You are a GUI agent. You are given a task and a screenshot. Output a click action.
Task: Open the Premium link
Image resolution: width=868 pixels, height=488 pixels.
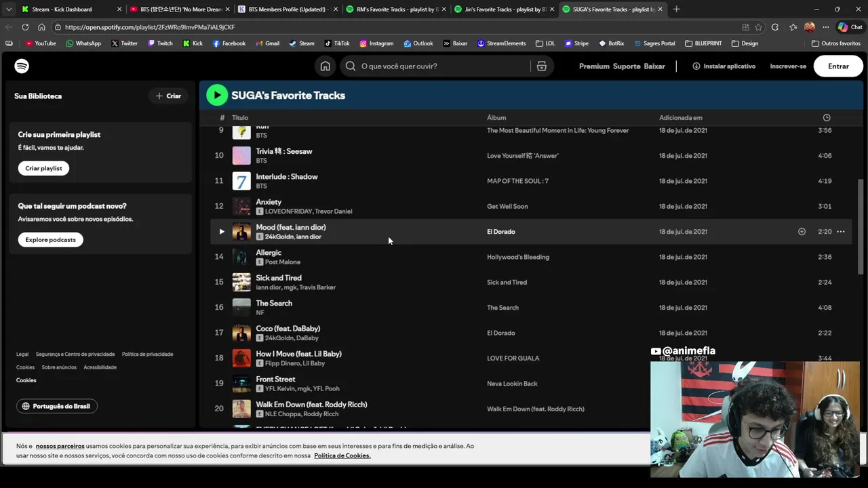594,66
